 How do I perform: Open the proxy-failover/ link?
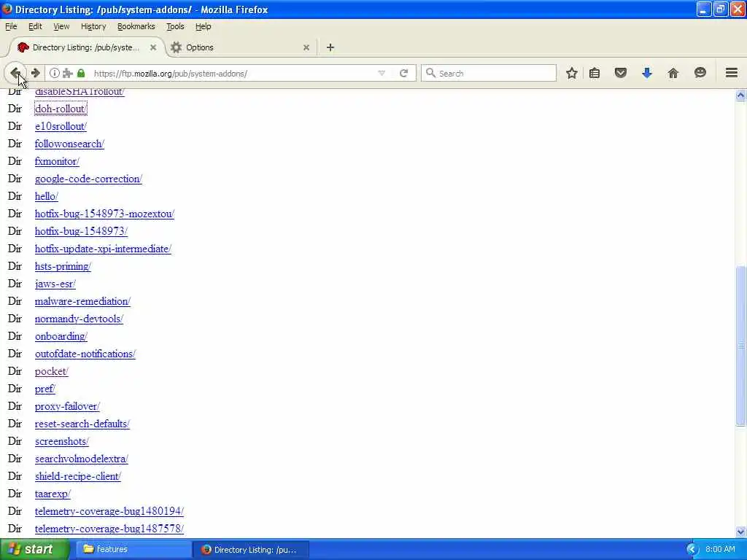click(67, 406)
